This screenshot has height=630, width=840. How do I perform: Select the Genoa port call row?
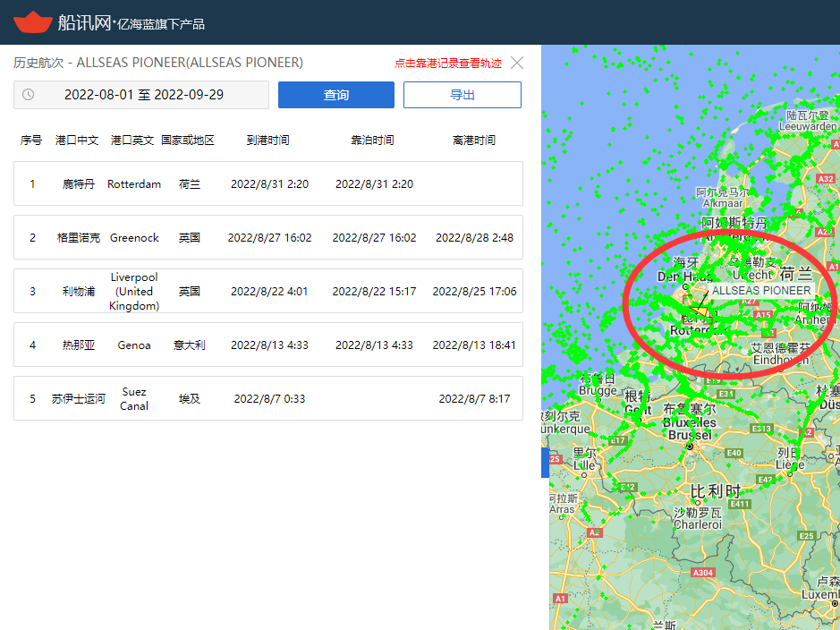tap(268, 345)
